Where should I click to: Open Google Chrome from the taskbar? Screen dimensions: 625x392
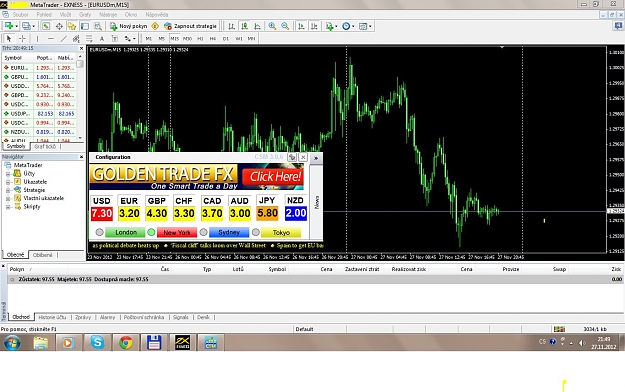pos(126,343)
